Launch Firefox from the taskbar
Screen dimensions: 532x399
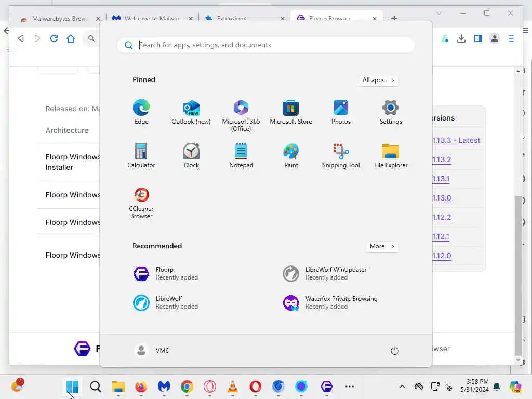click(141, 387)
